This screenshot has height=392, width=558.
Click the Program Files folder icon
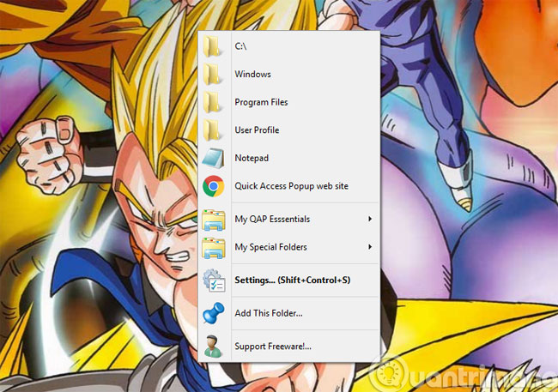pos(213,103)
